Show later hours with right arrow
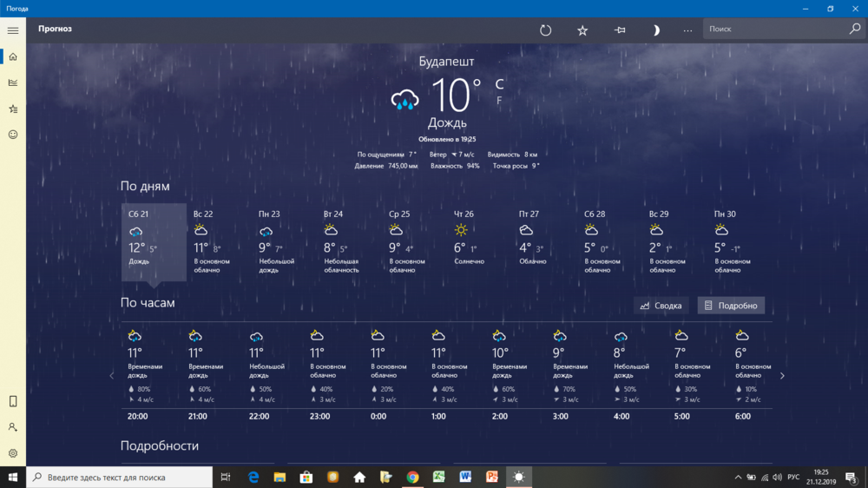Image resolution: width=868 pixels, height=488 pixels. (x=782, y=376)
